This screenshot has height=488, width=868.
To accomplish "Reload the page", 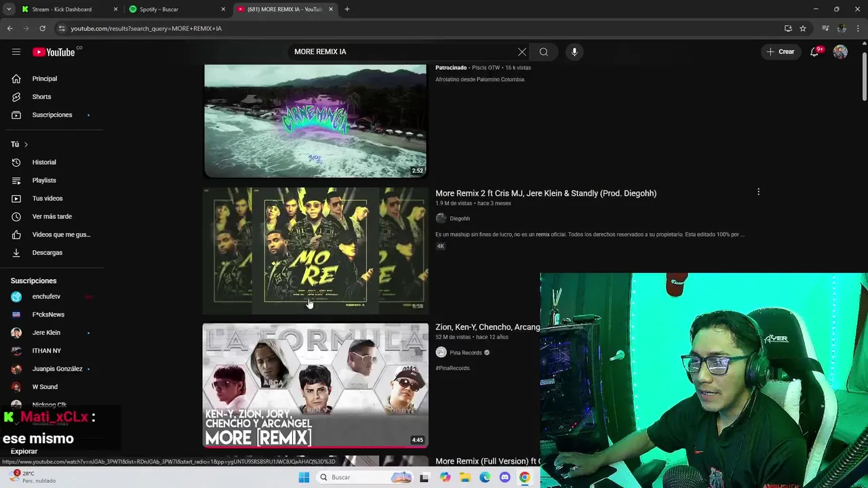I will pos(42,28).
